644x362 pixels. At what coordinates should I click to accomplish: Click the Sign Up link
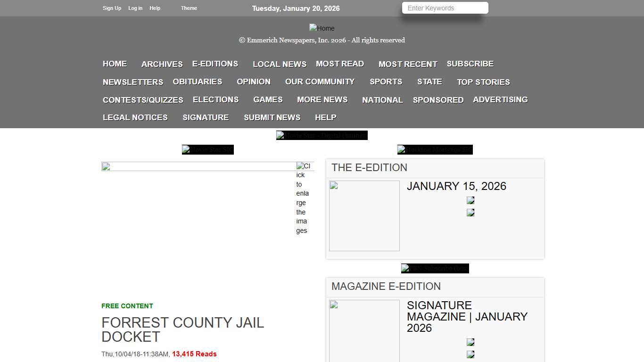coord(112,8)
